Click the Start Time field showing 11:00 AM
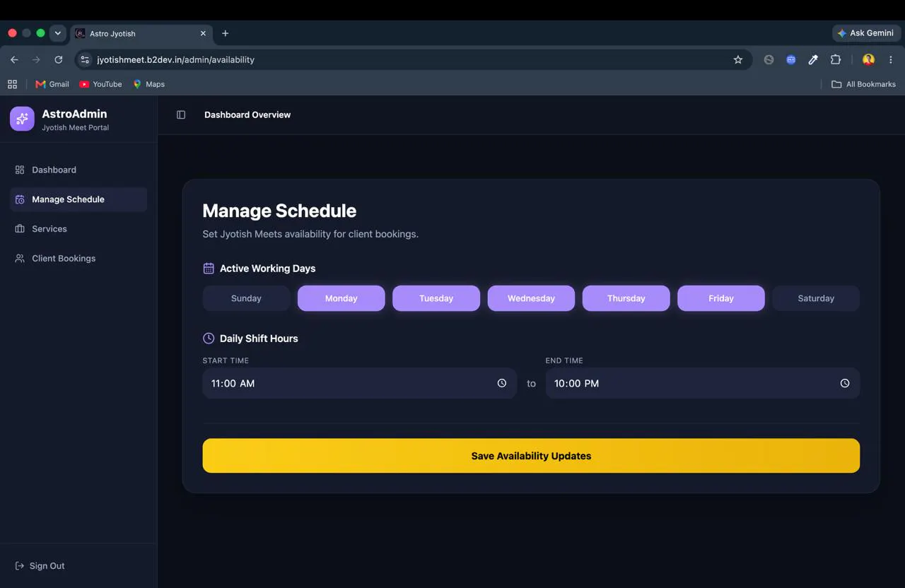This screenshot has height=588, width=905. click(360, 383)
